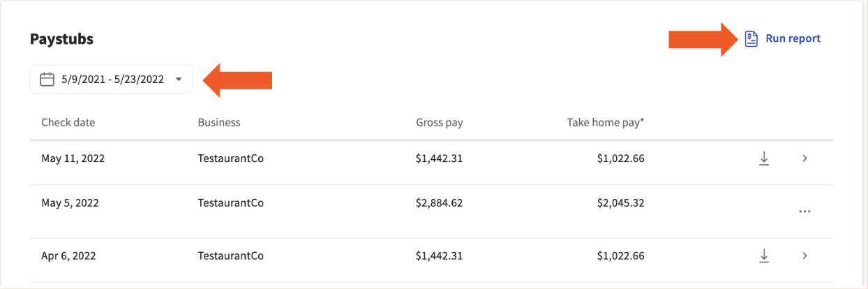Expand Apr 6, 2022 paystub details chevron
This screenshot has width=868, height=289.
coord(805,256)
